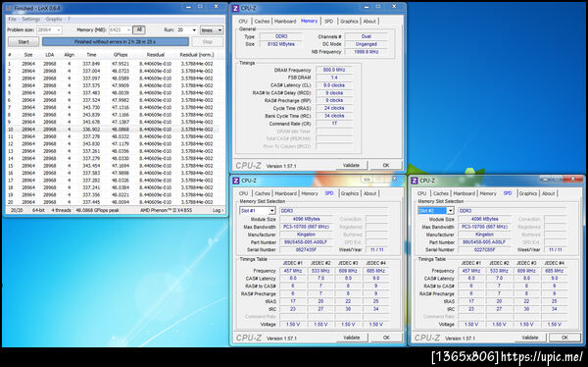The height and width of the screenshot is (367, 588).
Task: Switch to About tab in Memory CPU-Z window
Action: pos(369,22)
